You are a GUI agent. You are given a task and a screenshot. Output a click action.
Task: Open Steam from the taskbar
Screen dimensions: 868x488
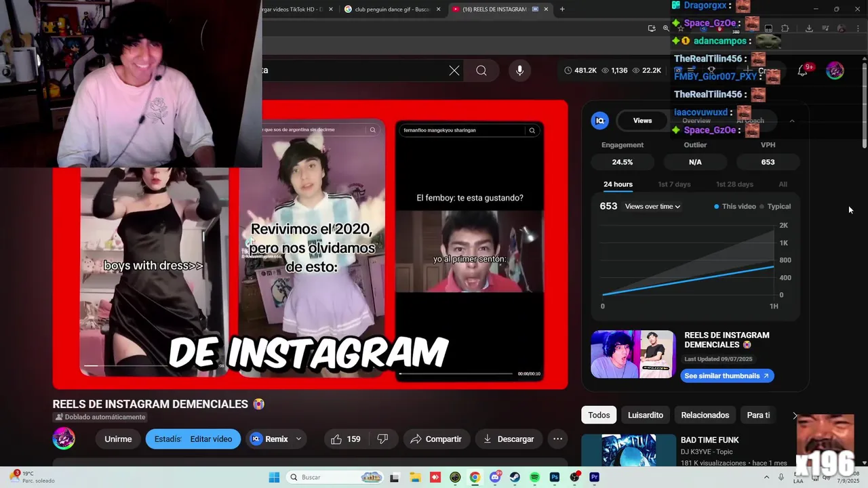(x=515, y=477)
